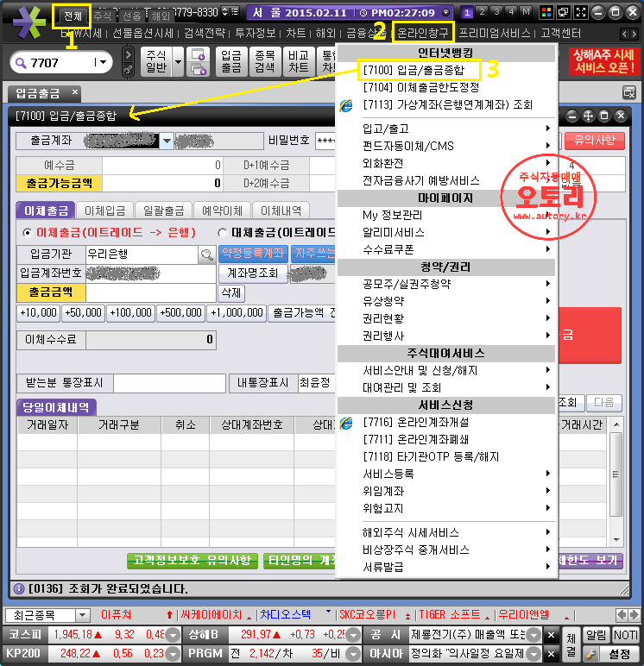Click the duplicate window icon below the add icon
This screenshot has height=666, width=644.
(198, 69)
